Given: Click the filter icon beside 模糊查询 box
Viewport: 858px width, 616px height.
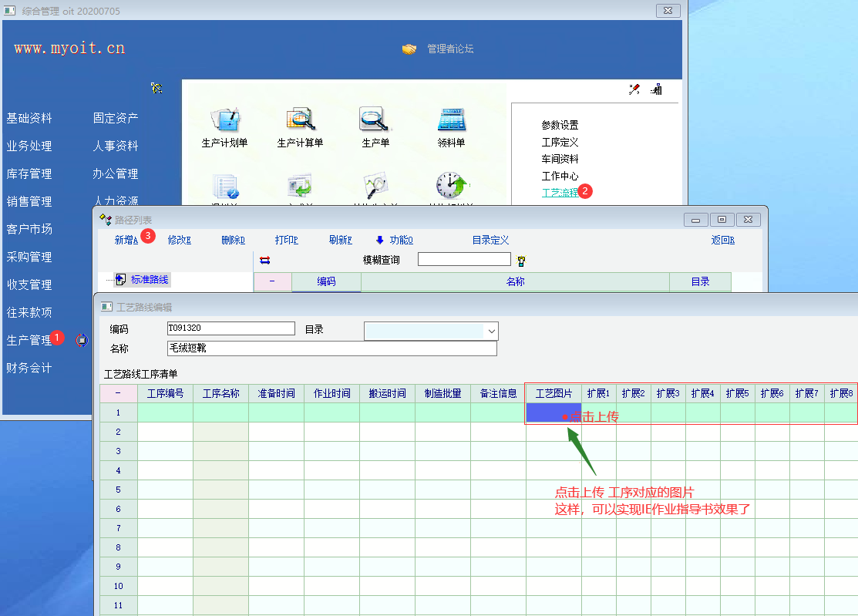Looking at the screenshot, I should click(521, 261).
